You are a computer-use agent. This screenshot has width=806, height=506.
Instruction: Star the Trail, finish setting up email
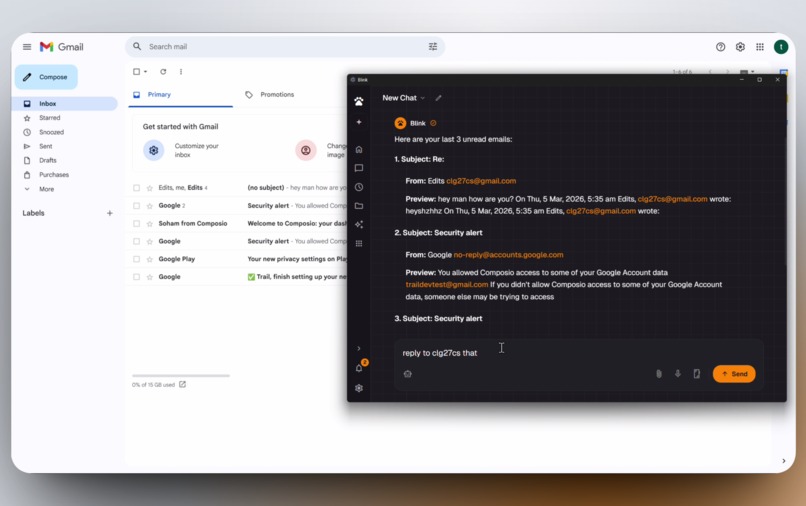pyautogui.click(x=150, y=277)
